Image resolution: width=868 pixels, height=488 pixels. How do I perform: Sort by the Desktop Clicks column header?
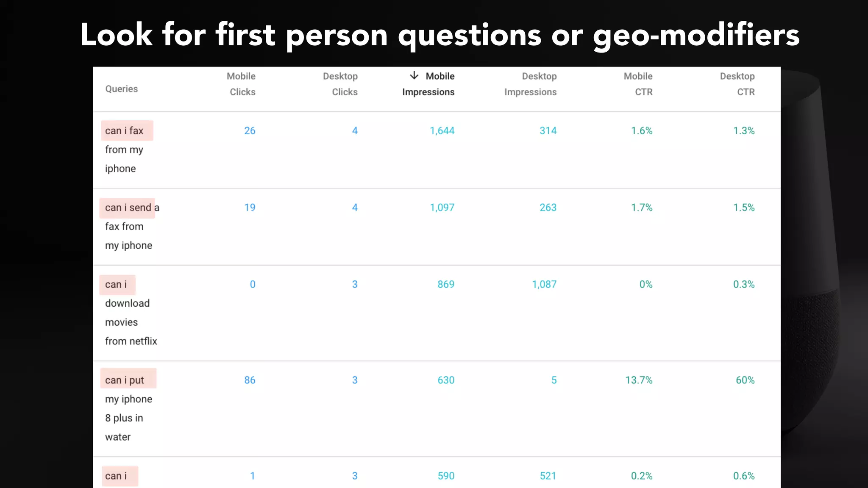click(341, 84)
